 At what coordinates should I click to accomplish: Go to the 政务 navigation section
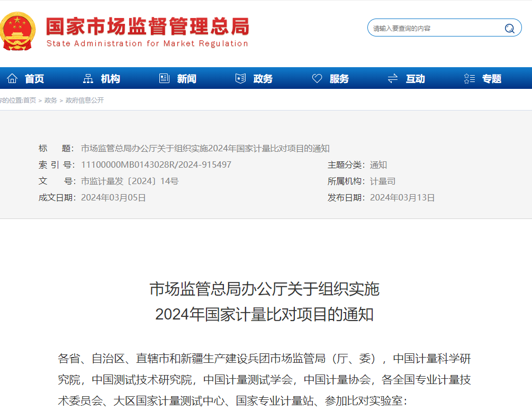[x=263, y=79]
